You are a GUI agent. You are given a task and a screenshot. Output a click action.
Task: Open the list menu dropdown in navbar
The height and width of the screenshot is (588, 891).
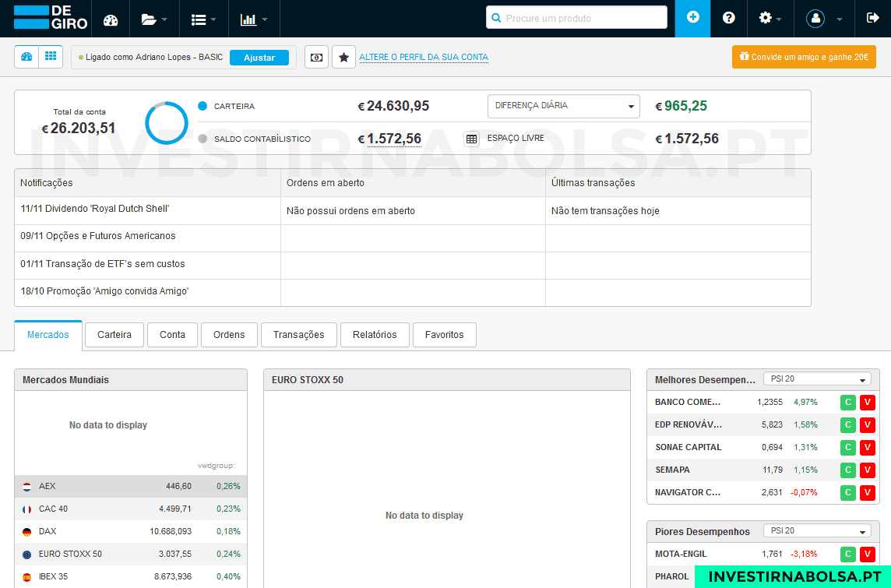tap(203, 19)
